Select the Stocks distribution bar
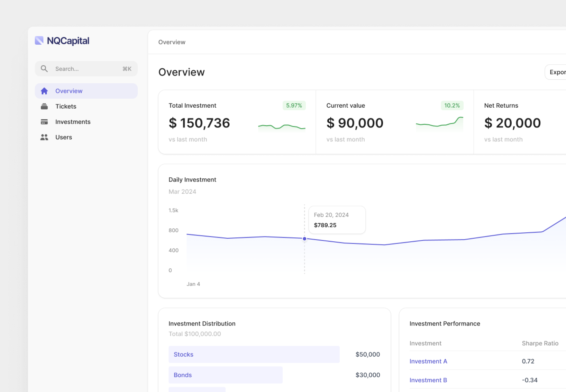 click(x=254, y=354)
